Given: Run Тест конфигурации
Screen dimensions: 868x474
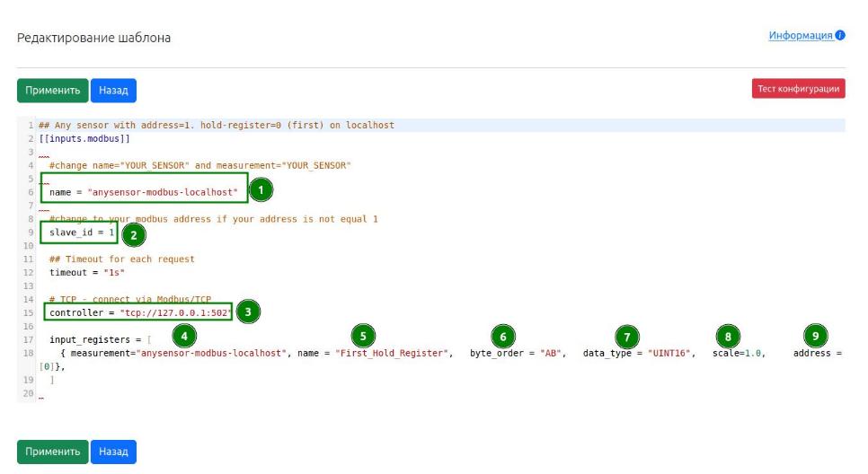Looking at the screenshot, I should pos(798,89).
